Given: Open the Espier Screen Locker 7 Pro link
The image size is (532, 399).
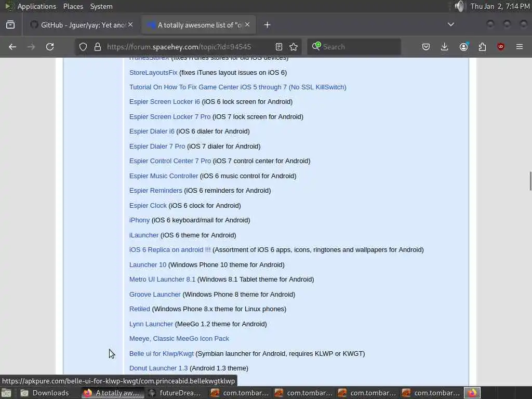Looking at the screenshot, I should tap(170, 117).
